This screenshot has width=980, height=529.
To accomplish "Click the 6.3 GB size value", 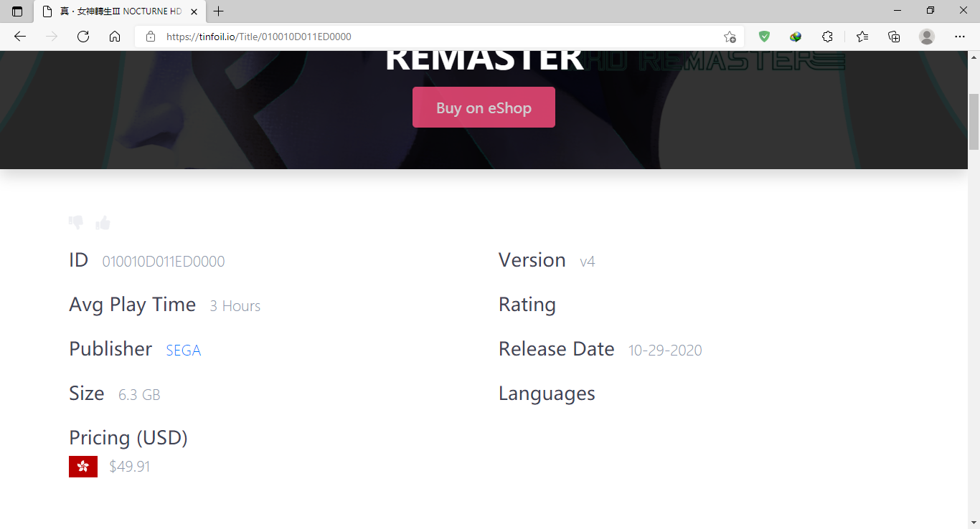I will point(139,395).
